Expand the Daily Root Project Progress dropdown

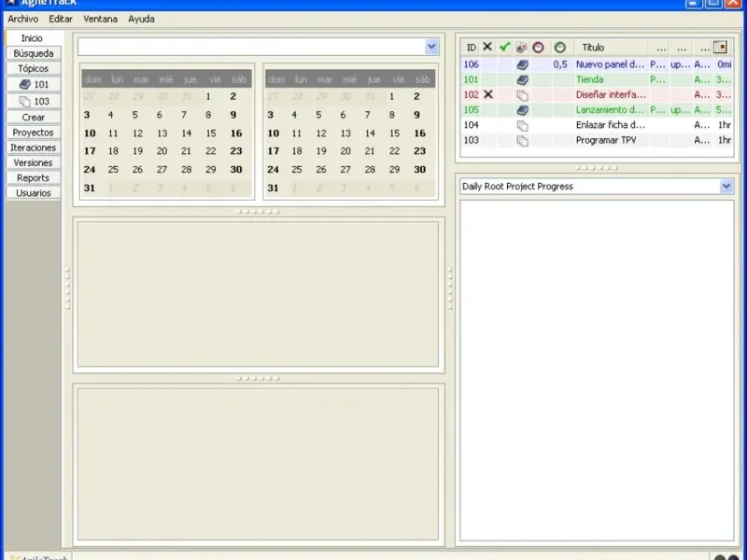[726, 186]
